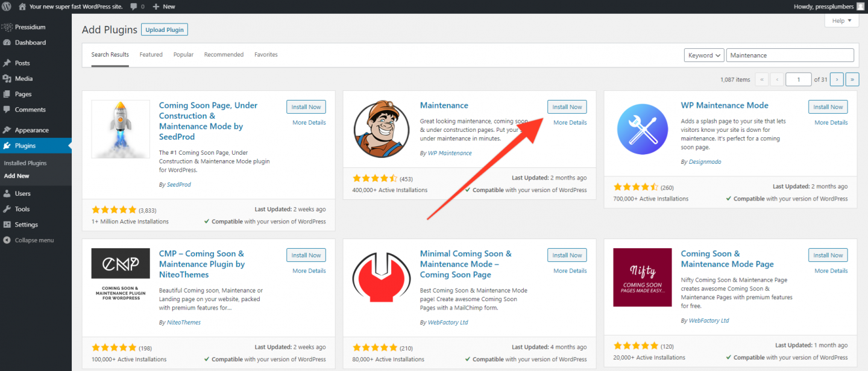Switch to the Recommended tab
868x371 pixels.
coord(224,55)
